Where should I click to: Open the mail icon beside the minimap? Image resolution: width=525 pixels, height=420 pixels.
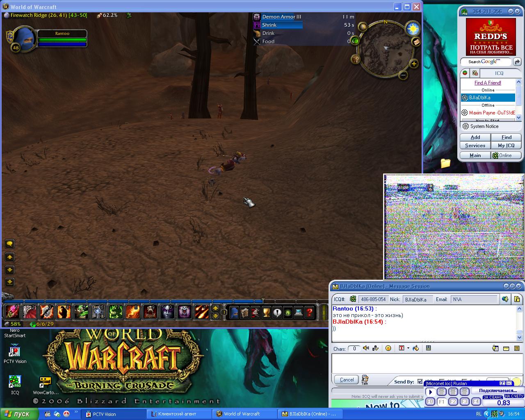[x=416, y=42]
